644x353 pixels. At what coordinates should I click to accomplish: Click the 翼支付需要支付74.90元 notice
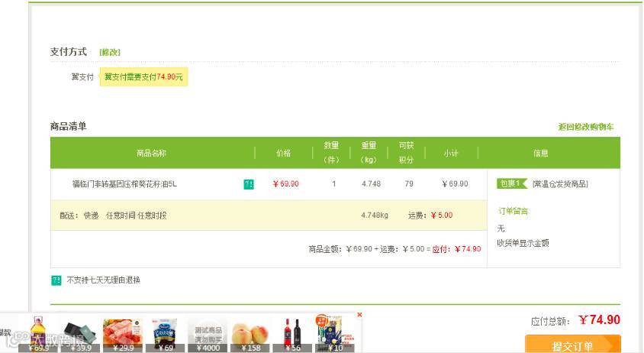pos(143,77)
